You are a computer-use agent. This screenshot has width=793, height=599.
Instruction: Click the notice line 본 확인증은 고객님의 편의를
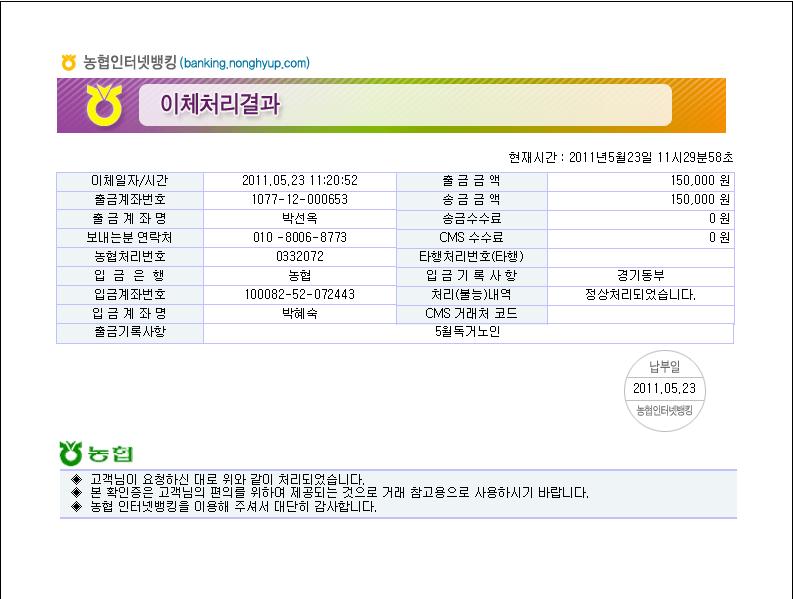click(339, 492)
